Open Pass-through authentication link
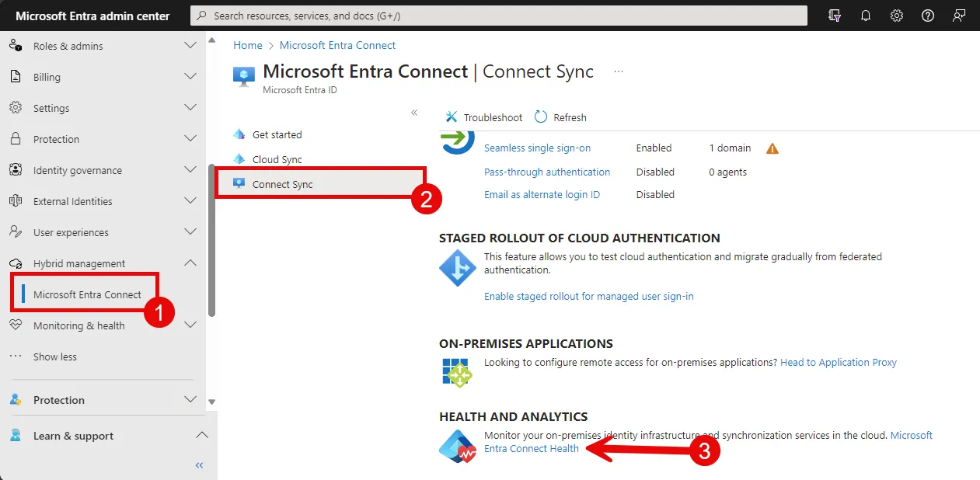The width and height of the screenshot is (980, 480). tap(547, 172)
